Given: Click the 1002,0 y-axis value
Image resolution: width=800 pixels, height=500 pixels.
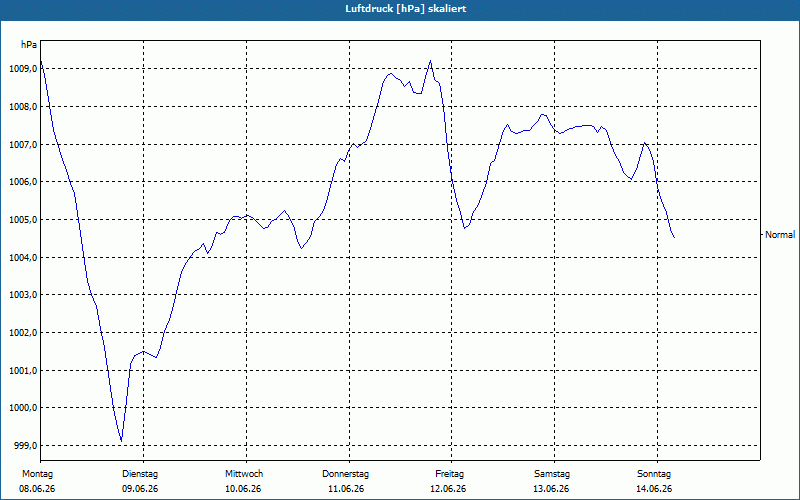Looking at the screenshot, I should [x=23, y=333].
